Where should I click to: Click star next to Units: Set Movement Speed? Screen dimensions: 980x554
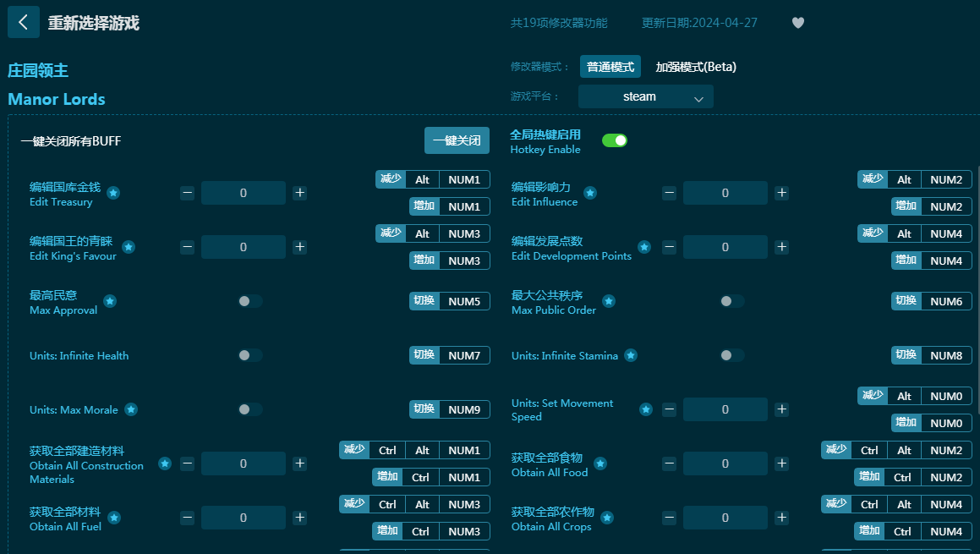coord(646,409)
